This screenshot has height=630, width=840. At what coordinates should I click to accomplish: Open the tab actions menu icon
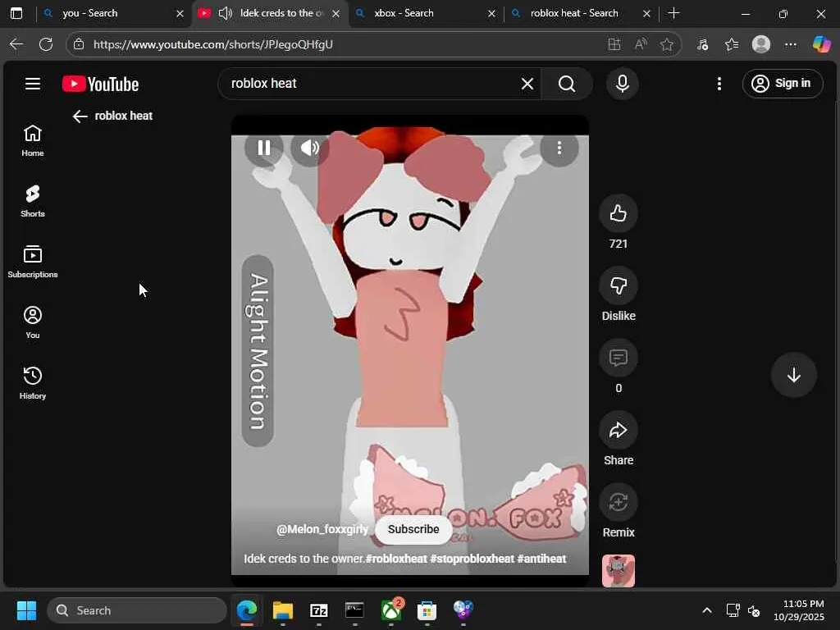[x=16, y=13]
